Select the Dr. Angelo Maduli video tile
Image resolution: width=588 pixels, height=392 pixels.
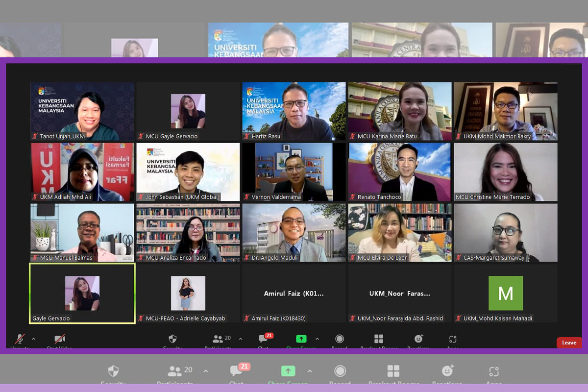coord(294,232)
